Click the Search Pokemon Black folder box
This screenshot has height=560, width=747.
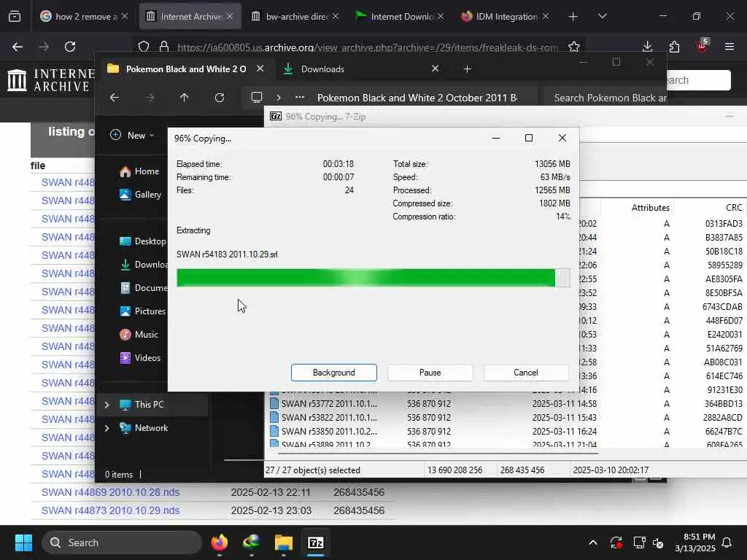pyautogui.click(x=606, y=98)
